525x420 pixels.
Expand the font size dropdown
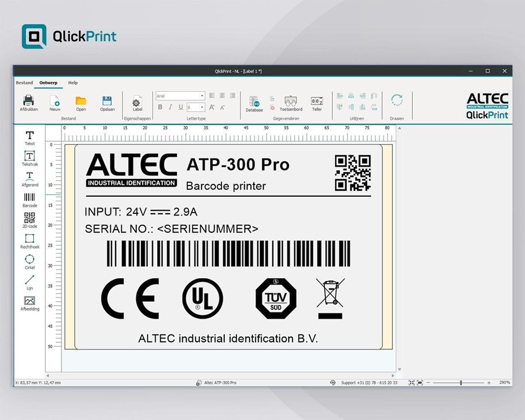click(202, 107)
